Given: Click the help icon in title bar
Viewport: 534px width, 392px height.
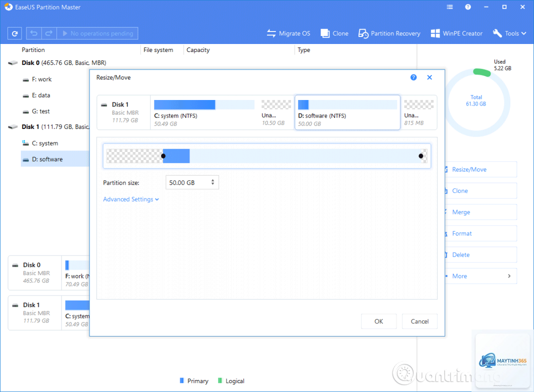Looking at the screenshot, I should 468,7.
